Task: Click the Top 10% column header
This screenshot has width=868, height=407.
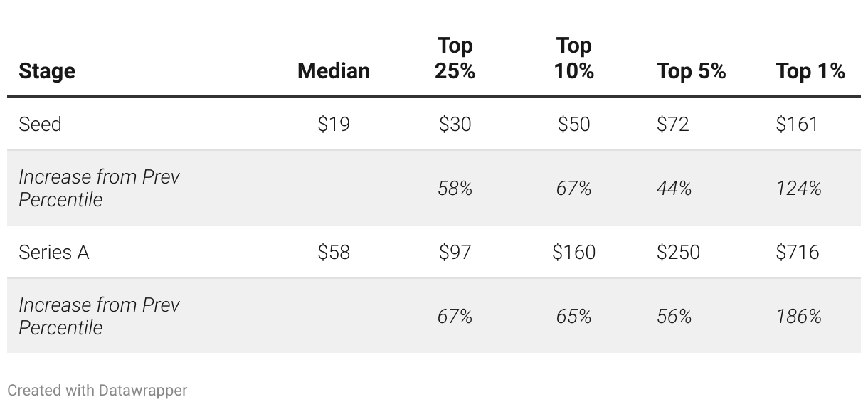Action: coord(573,58)
